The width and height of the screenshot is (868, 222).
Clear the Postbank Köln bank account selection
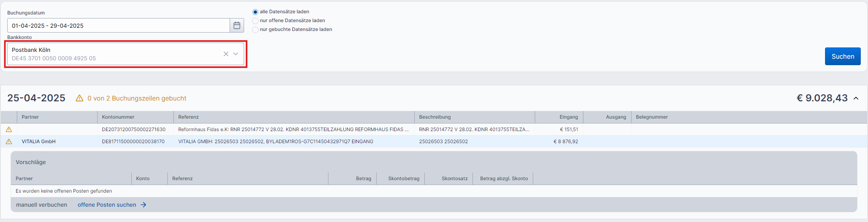pos(226,54)
